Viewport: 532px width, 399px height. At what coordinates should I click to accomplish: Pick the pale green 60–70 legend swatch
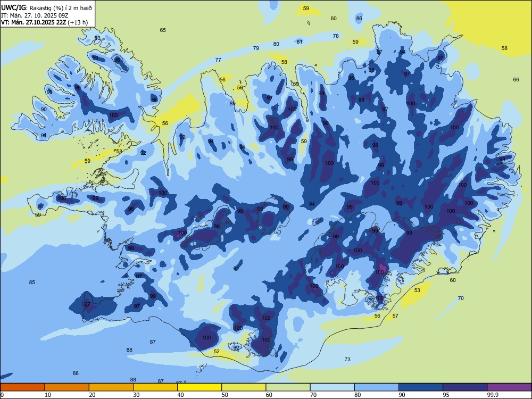pos(288,387)
